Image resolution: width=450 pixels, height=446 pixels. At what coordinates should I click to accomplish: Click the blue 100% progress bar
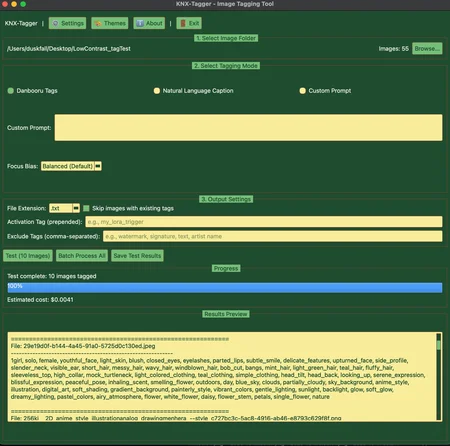225,288
